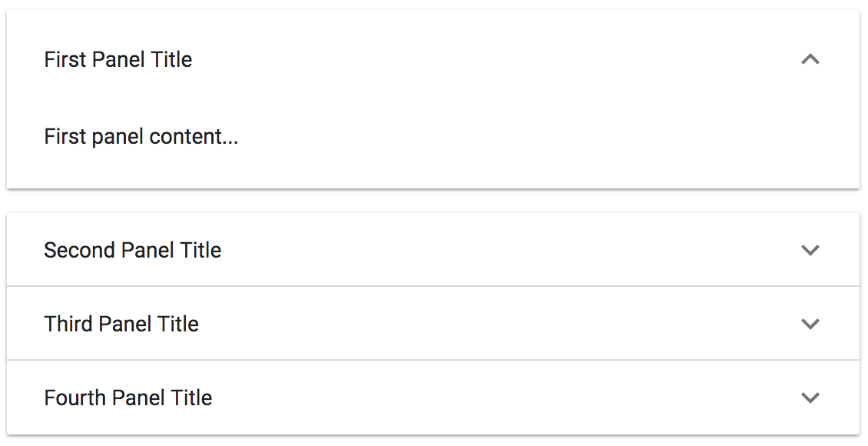Click the down chevron on Third Panel
868x446 pixels.
810,324
